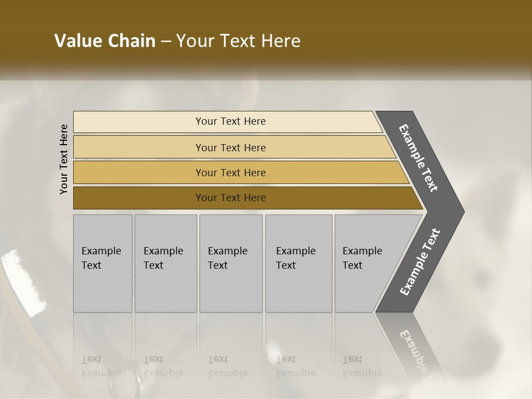
Task: Click 'Example Text' inside the first gray box
Action: pyautogui.click(x=101, y=258)
